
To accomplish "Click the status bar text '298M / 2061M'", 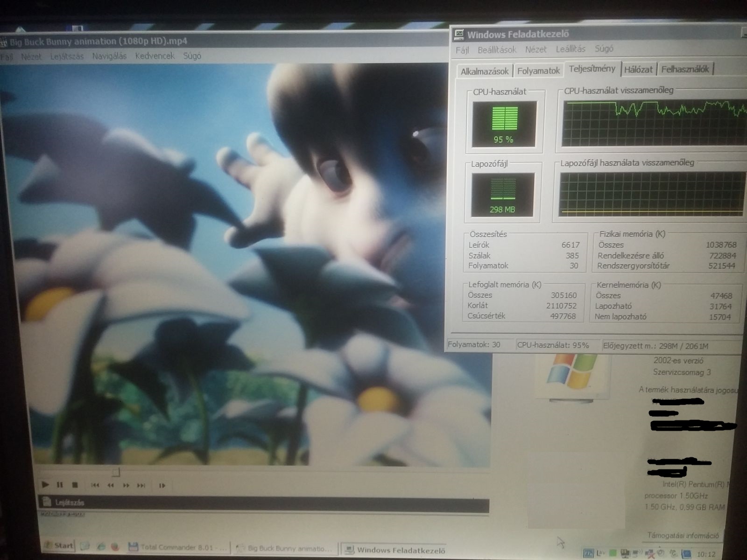I will point(684,346).
